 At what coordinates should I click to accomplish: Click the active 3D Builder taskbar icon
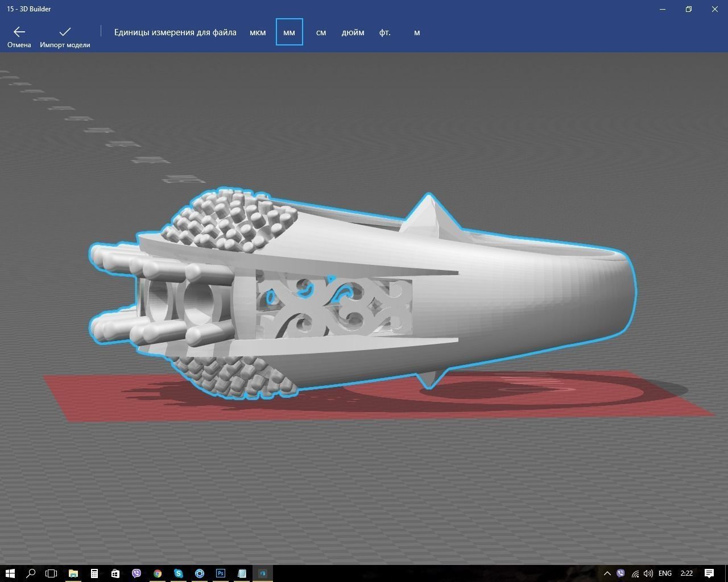(263, 573)
